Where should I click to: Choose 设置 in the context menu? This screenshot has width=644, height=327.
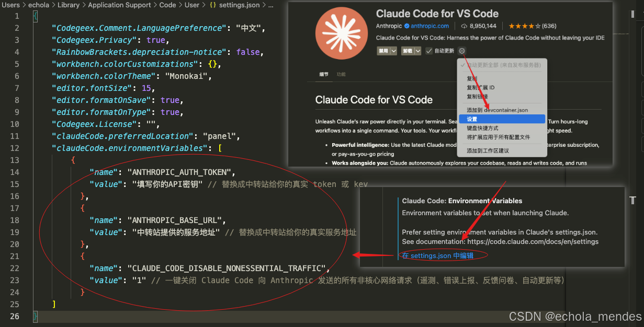pos(502,119)
